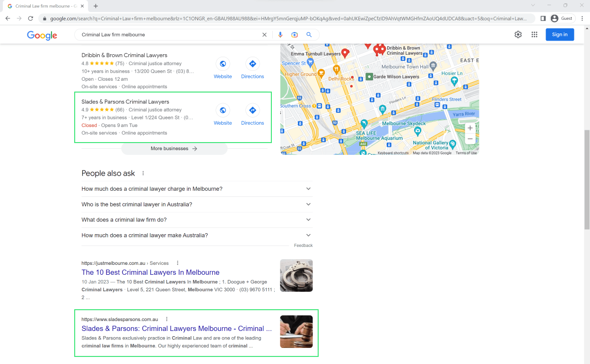Open Google quick settings gear
590x364 pixels.
tap(518, 34)
